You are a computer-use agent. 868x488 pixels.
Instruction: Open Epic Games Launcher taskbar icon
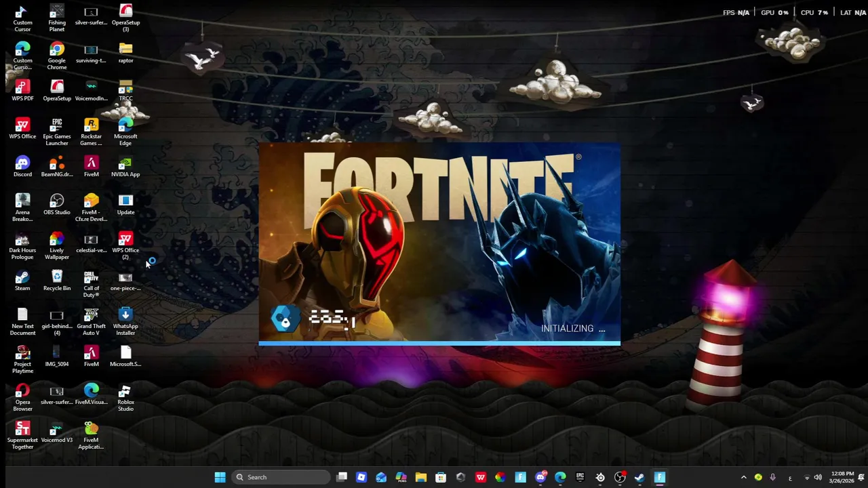(x=580, y=477)
